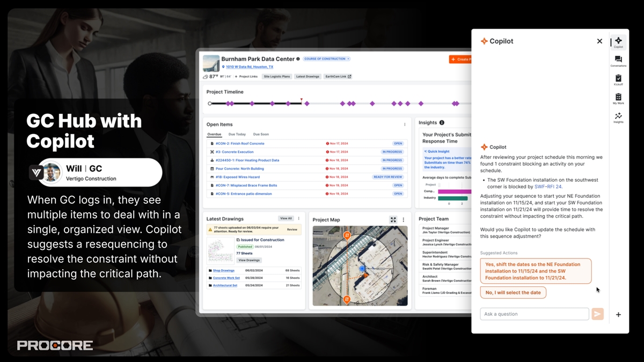Image resolution: width=644 pixels, height=362 pixels.
Task: Click the orange Create button
Action: pos(460,60)
